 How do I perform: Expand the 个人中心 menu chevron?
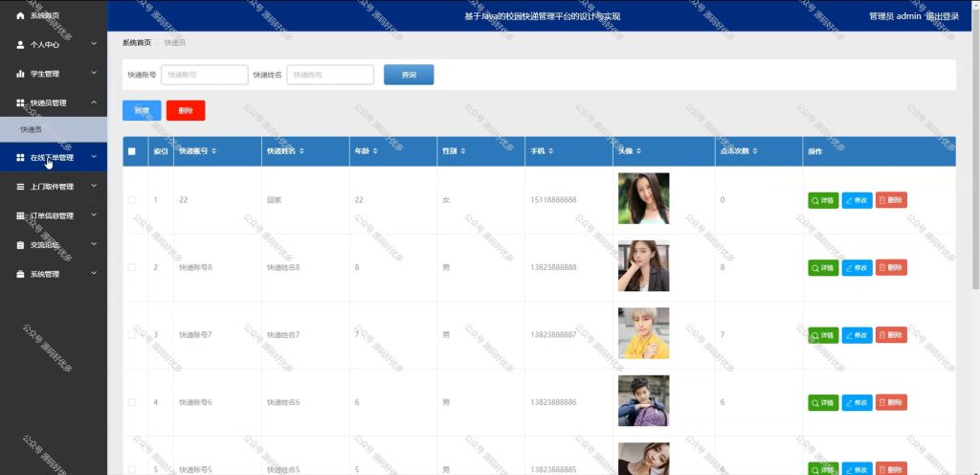tap(94, 44)
